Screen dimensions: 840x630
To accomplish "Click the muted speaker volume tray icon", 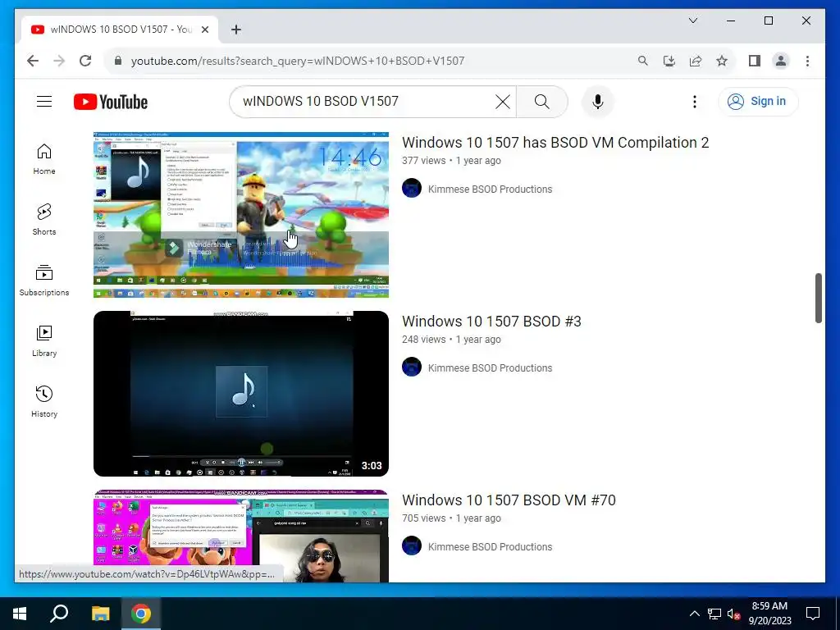I will pyautogui.click(x=733, y=614).
